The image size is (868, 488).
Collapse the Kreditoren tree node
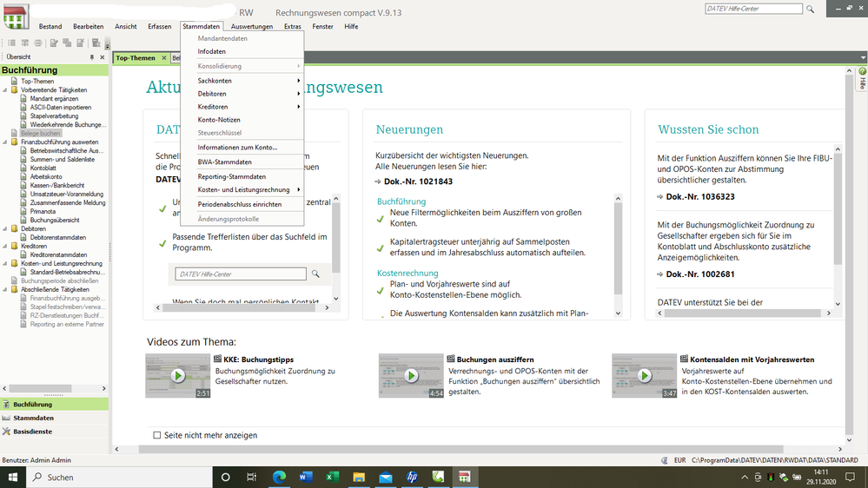[x=5, y=247]
